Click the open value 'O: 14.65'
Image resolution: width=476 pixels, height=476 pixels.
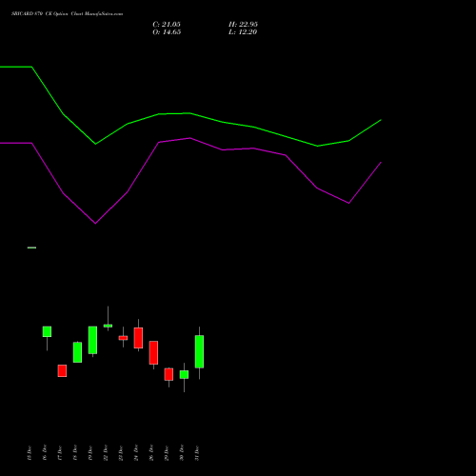[x=167, y=32]
